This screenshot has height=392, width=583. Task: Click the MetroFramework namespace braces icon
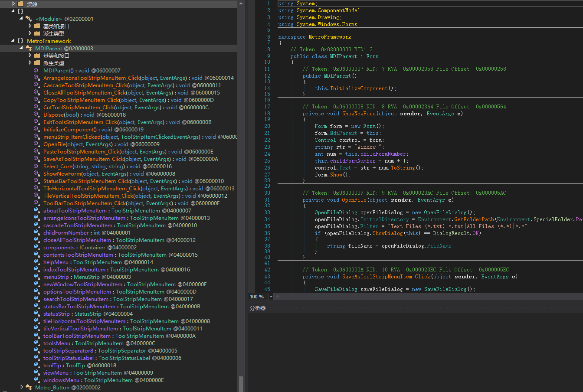20,41
